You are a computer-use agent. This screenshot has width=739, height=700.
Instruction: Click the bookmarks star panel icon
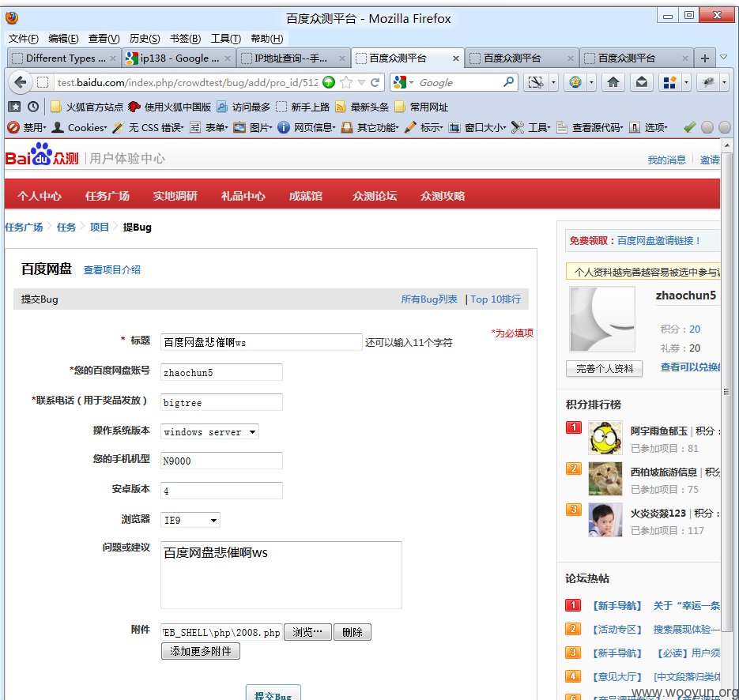coord(14,107)
